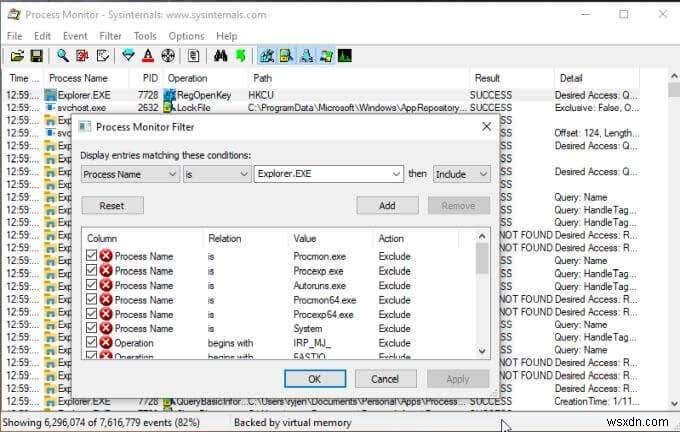Click the red X icon of the Procmon.exe filter

[106, 256]
